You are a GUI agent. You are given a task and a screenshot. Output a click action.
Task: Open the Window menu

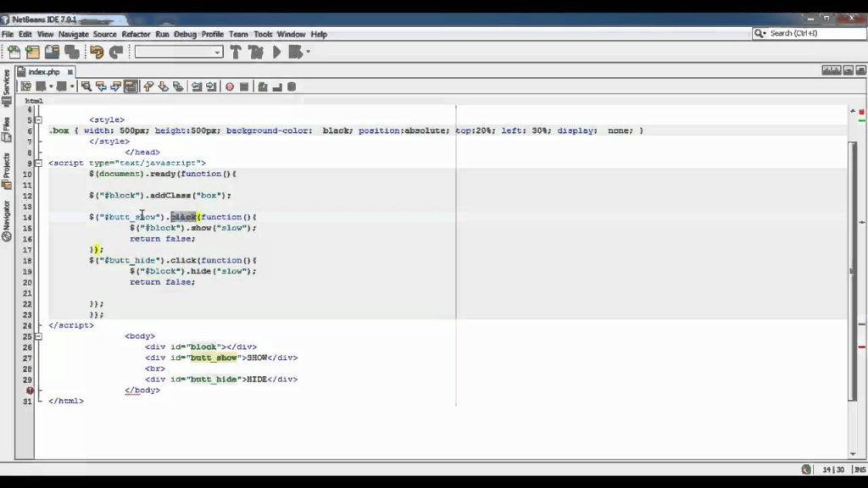(x=292, y=34)
